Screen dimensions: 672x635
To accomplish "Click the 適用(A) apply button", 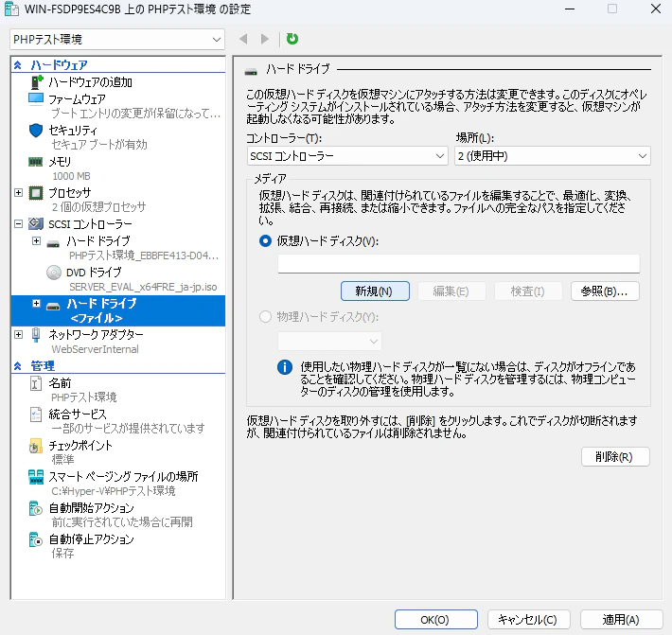I will tap(622, 620).
